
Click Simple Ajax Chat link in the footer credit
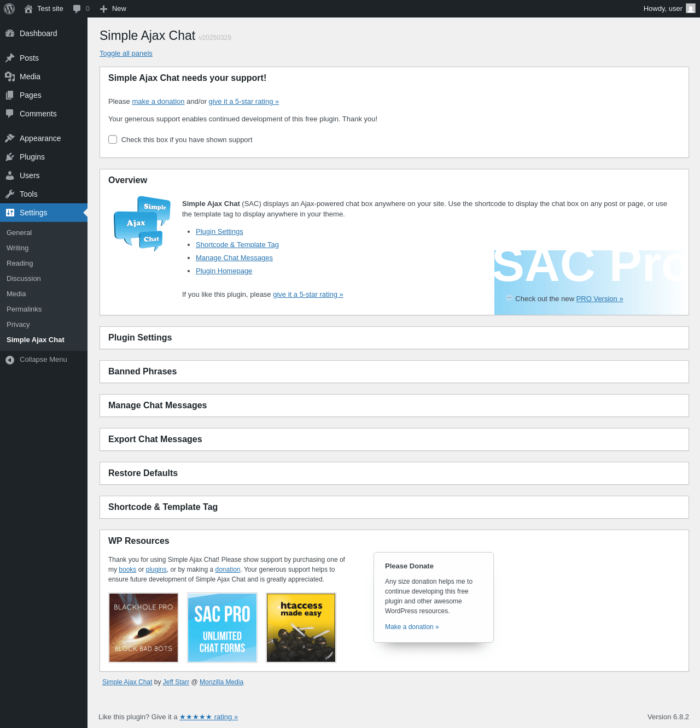tap(127, 682)
